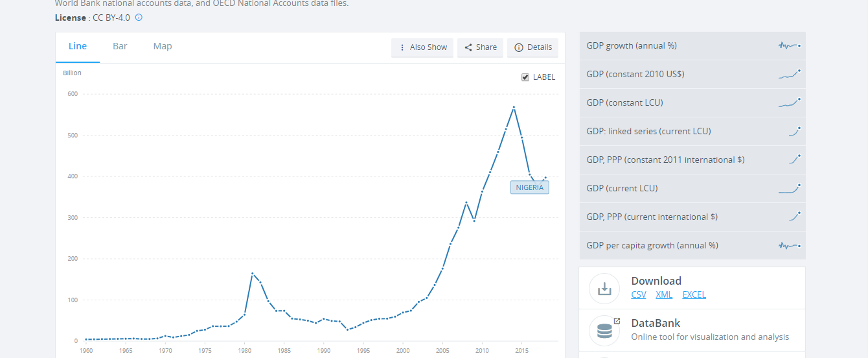Click the Download tray icon
The image size is (868, 358).
[604, 289]
